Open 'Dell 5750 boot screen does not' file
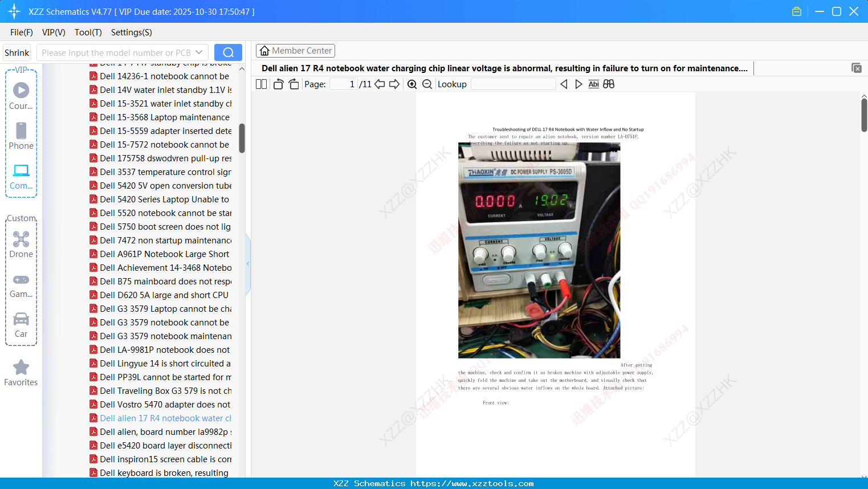The height and width of the screenshot is (489, 868). pos(160,227)
